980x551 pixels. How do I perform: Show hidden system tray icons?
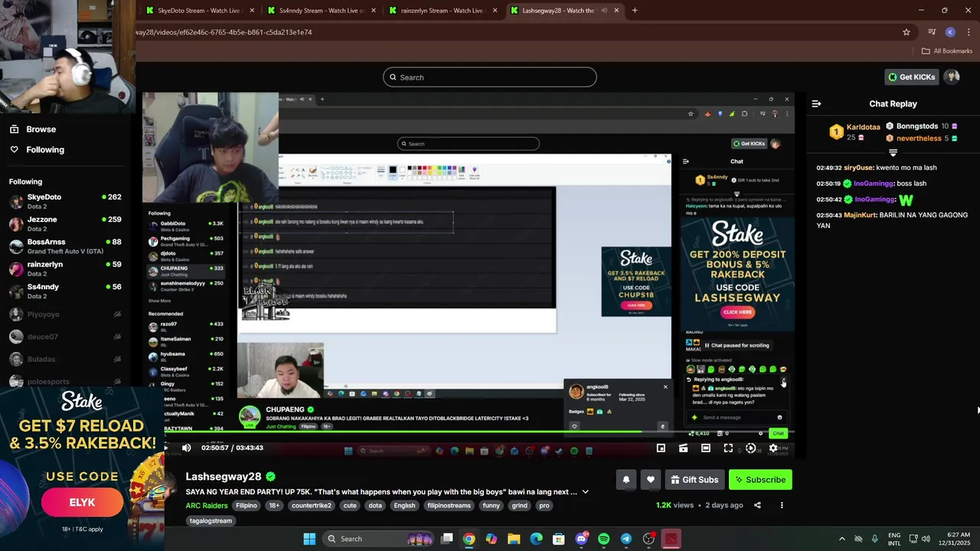[x=842, y=539]
